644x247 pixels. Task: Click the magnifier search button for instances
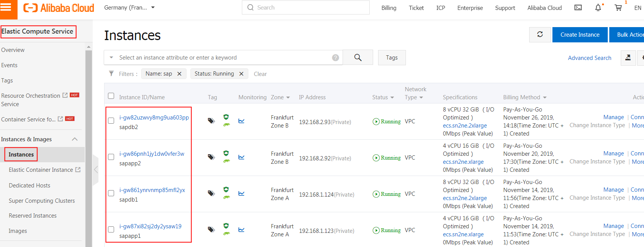(358, 57)
